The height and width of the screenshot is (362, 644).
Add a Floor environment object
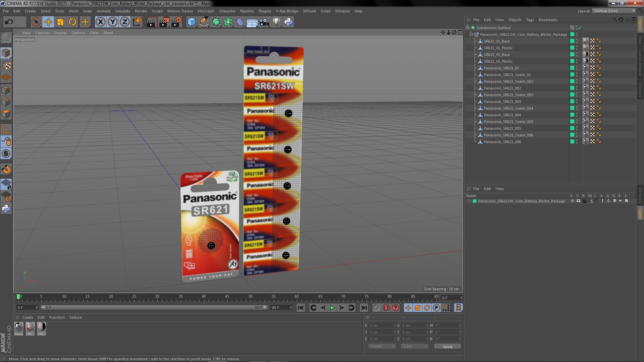click(x=252, y=22)
